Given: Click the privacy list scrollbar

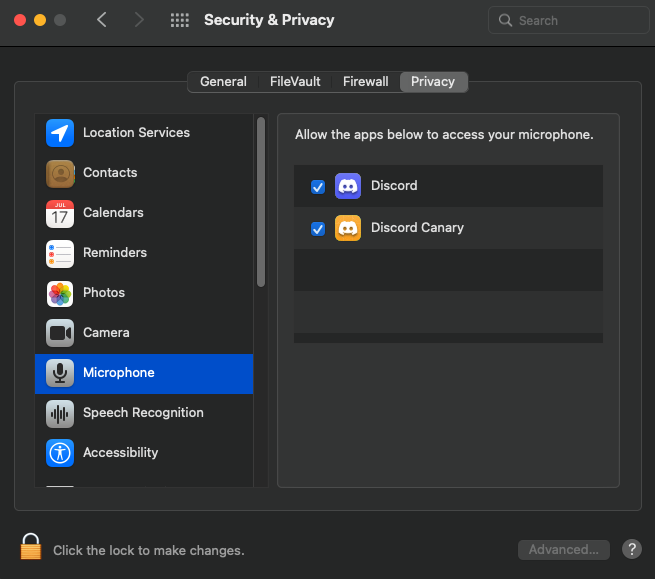Looking at the screenshot, I should coord(261,202).
